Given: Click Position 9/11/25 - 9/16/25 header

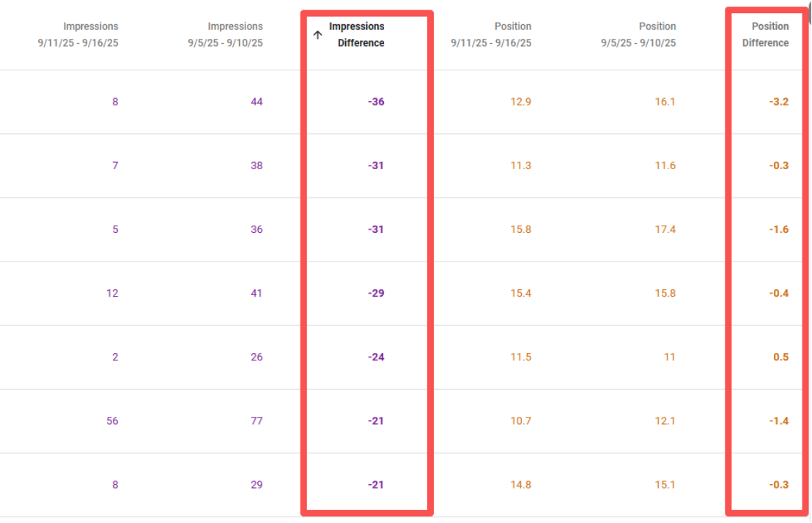Looking at the screenshot, I should (x=491, y=34).
